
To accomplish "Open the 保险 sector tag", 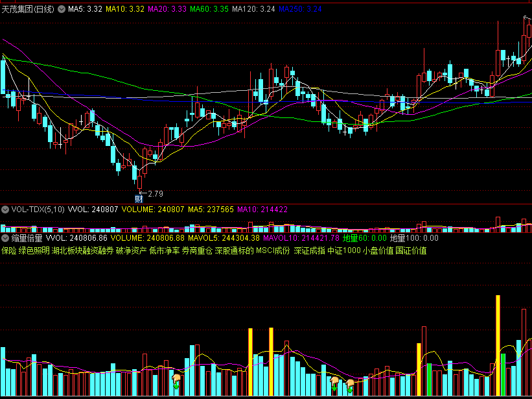I will [x=9, y=251].
